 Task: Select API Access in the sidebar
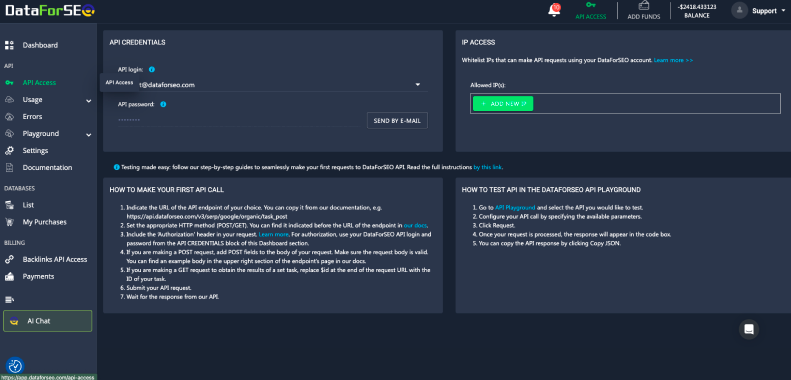pyautogui.click(x=39, y=82)
